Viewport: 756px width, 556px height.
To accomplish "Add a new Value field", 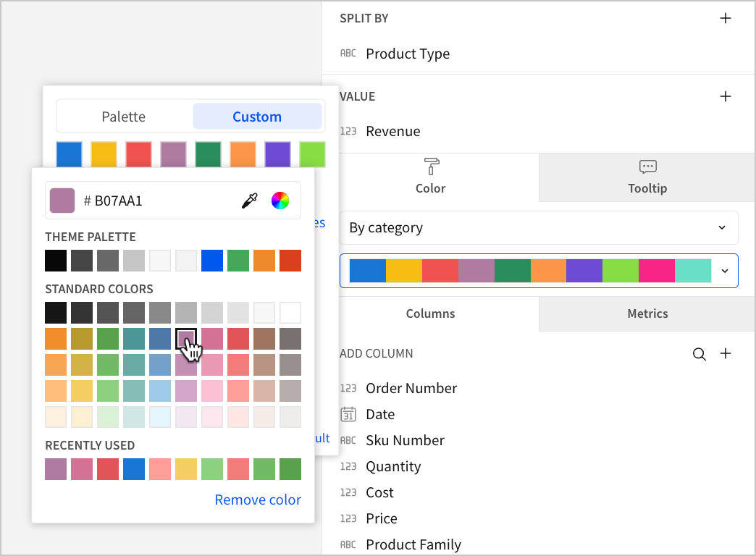I will pos(725,96).
